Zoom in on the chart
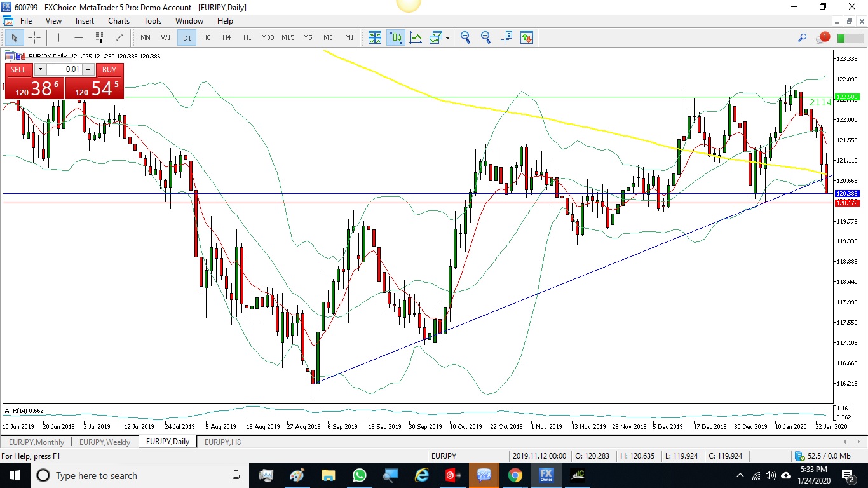Viewport: 868px width, 488px height. (466, 37)
